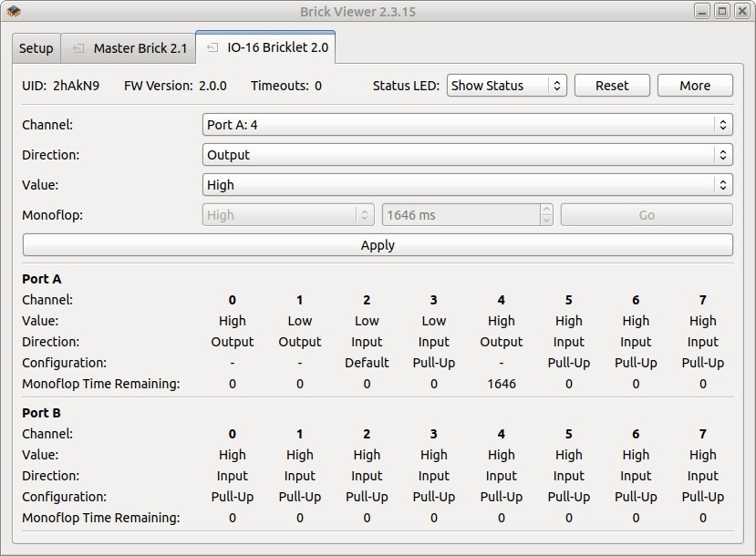This screenshot has width=756, height=556.
Task: Click Port A channel 2 configuration Default
Action: (x=367, y=363)
